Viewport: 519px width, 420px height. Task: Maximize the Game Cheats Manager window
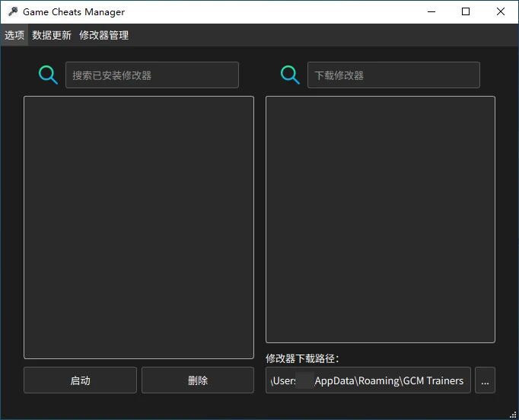pos(466,12)
